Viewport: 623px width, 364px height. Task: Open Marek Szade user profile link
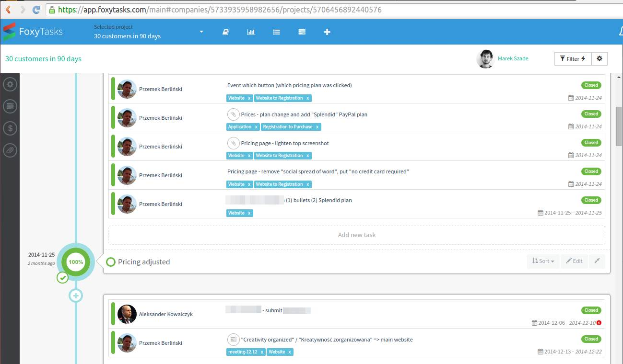pyautogui.click(x=513, y=58)
